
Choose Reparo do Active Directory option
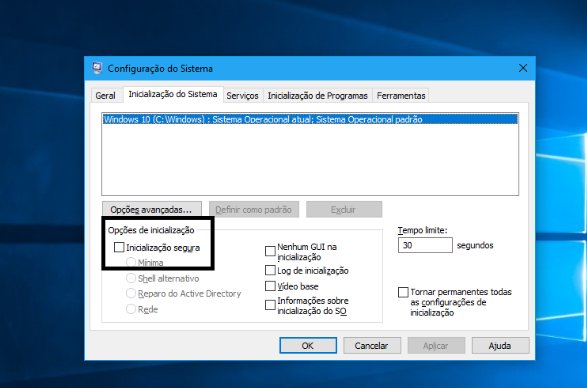click(131, 293)
